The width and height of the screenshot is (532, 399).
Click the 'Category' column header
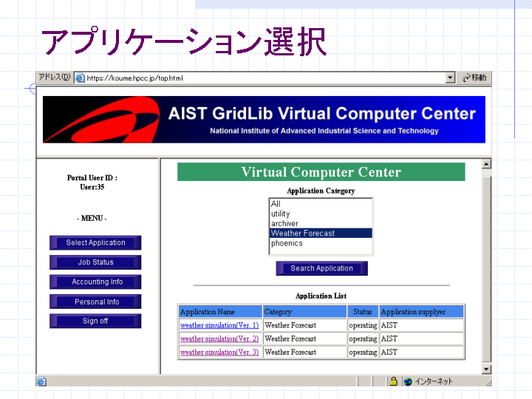[305, 312]
